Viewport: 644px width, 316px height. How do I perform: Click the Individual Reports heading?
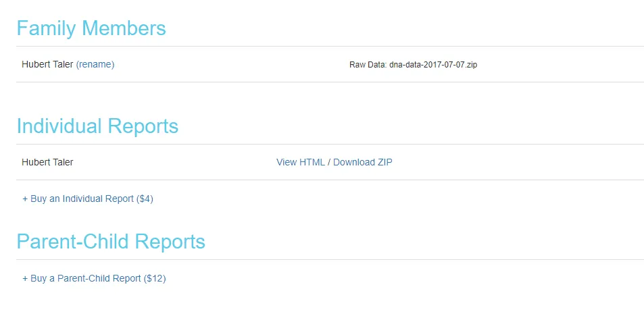coord(97,126)
